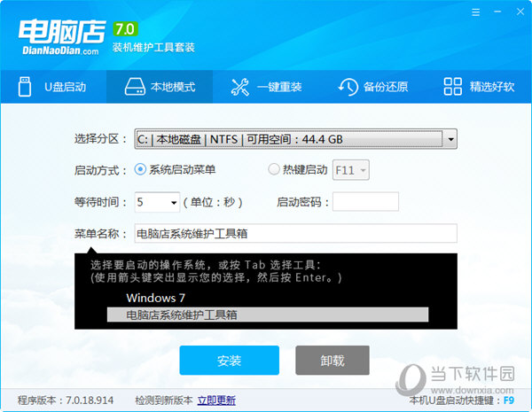Click the hard disk icon for 本地模式

(x=135, y=87)
